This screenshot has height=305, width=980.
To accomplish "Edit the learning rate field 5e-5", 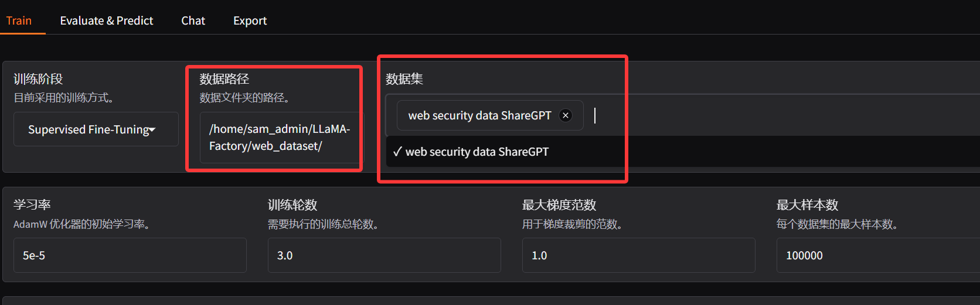I will point(130,255).
